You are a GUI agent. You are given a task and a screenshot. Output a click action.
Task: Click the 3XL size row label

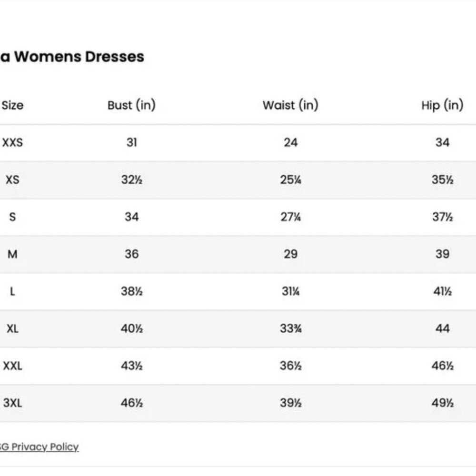click(12, 403)
